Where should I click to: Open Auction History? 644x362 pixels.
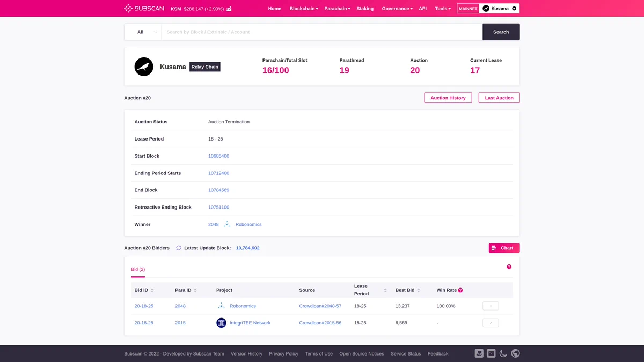pos(448,98)
